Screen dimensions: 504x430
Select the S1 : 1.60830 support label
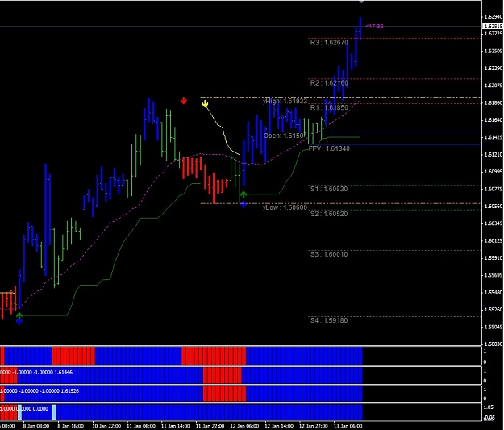(x=329, y=189)
